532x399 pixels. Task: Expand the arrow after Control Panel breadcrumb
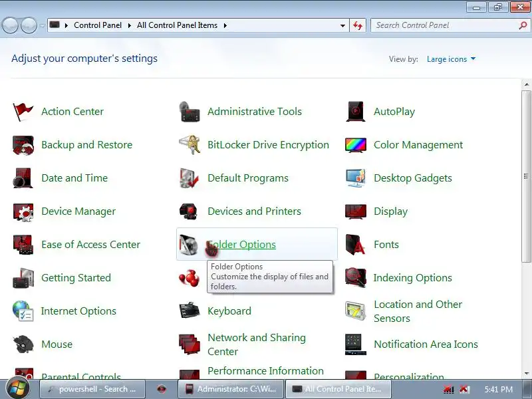[x=129, y=25]
